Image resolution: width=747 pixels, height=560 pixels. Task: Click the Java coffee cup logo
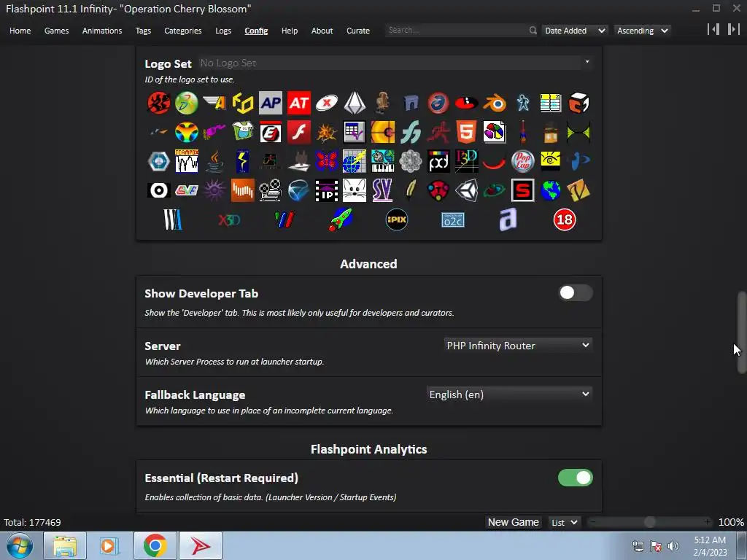[x=215, y=161]
